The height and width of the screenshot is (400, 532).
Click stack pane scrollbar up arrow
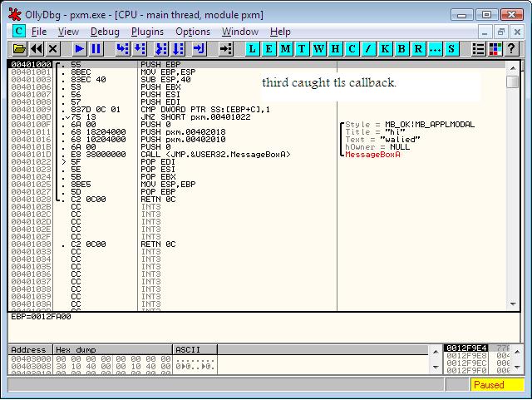click(x=517, y=352)
